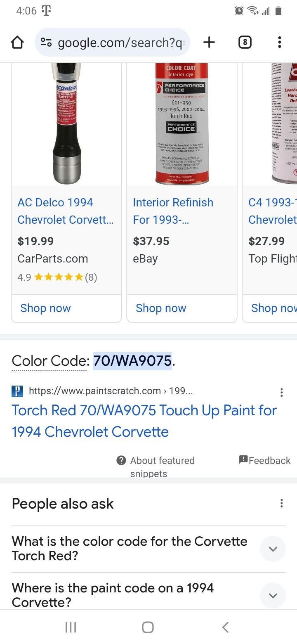Tap the paintscratch.com favicon
The image size is (297, 644).
click(x=17, y=391)
